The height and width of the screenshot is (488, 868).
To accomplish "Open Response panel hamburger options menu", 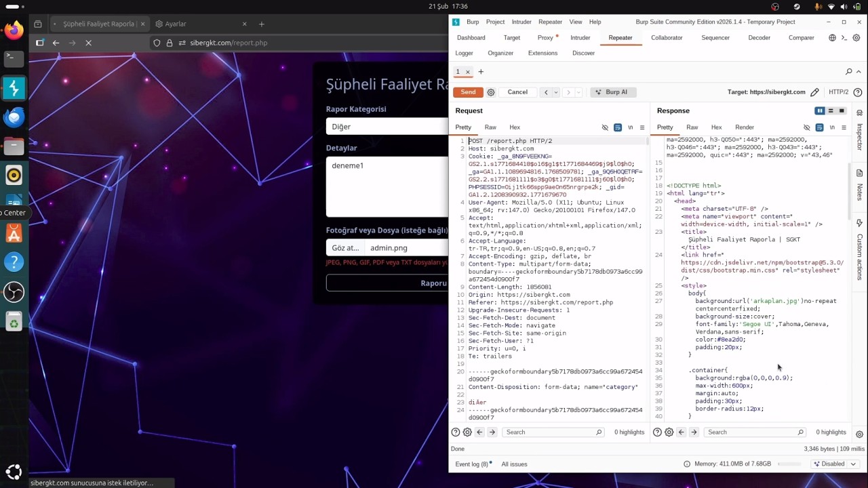I will (x=844, y=127).
